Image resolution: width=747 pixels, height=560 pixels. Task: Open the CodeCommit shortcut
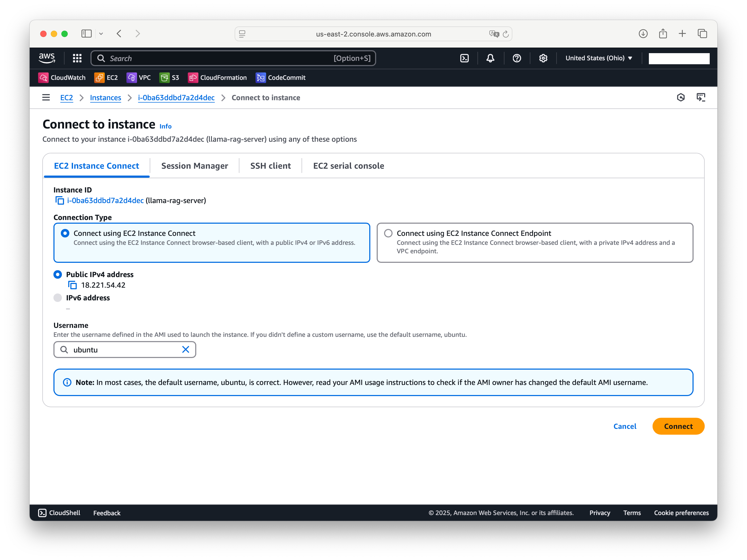(281, 78)
